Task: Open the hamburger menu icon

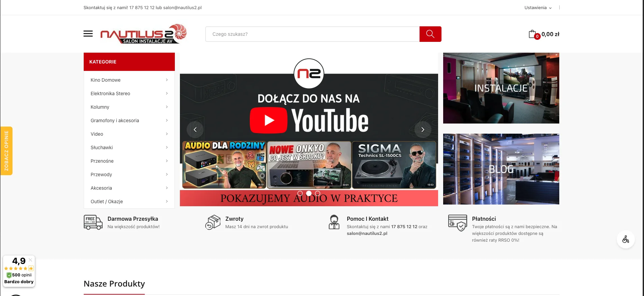Action: point(88,34)
